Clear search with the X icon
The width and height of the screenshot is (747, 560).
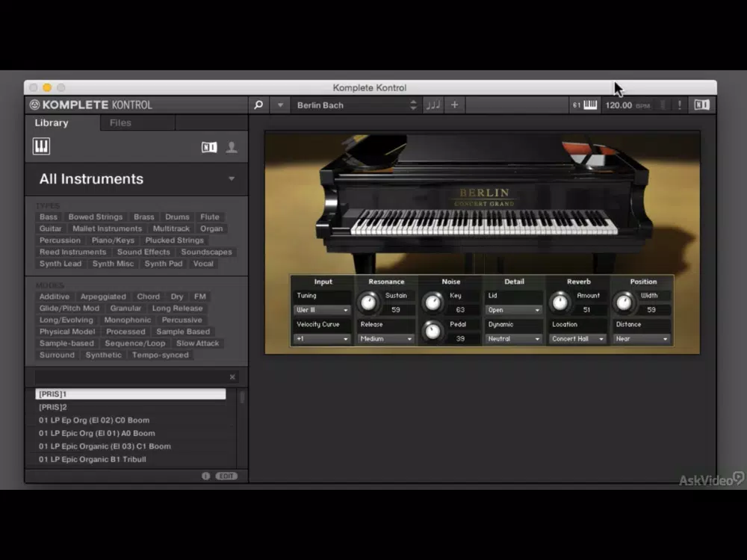pyautogui.click(x=232, y=377)
